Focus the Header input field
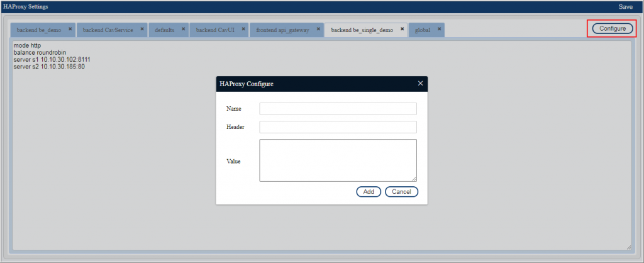This screenshot has height=263, width=644. tap(338, 127)
